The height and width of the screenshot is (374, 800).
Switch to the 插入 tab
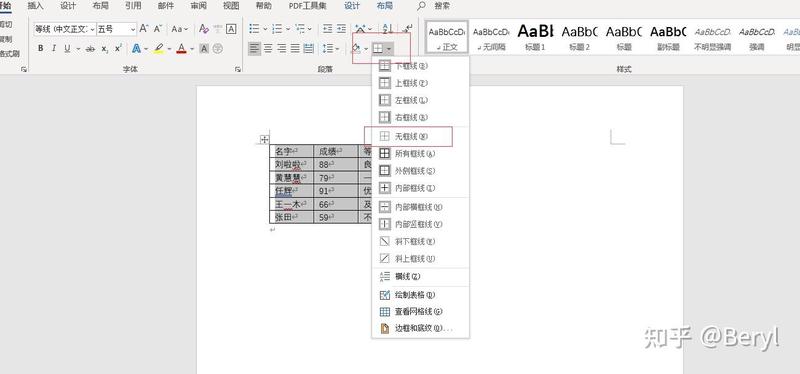pyautogui.click(x=35, y=6)
